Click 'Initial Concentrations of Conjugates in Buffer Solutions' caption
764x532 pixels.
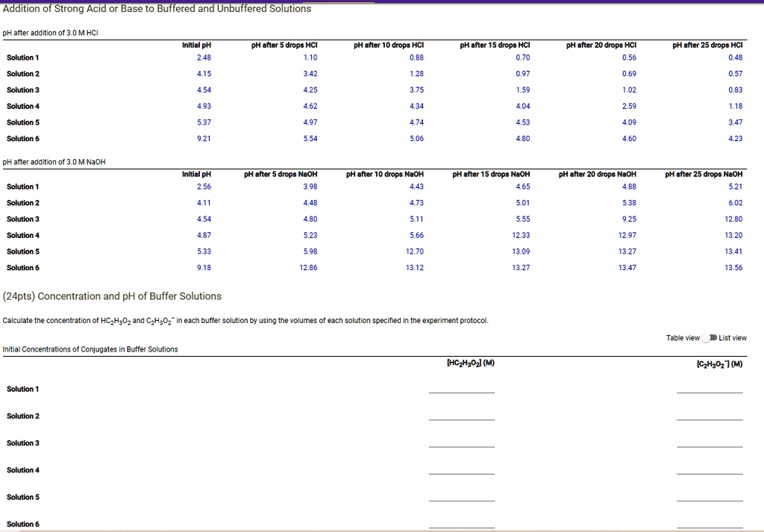point(90,349)
